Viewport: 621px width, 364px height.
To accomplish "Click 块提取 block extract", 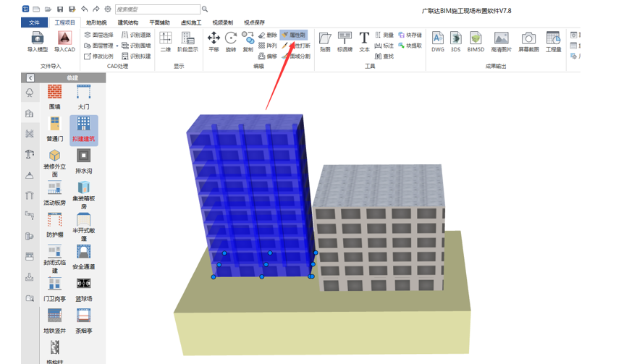I will click(x=410, y=46).
